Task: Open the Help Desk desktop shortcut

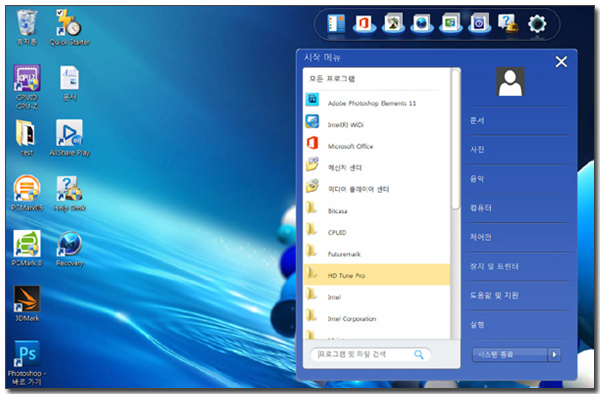Action: coord(69,193)
